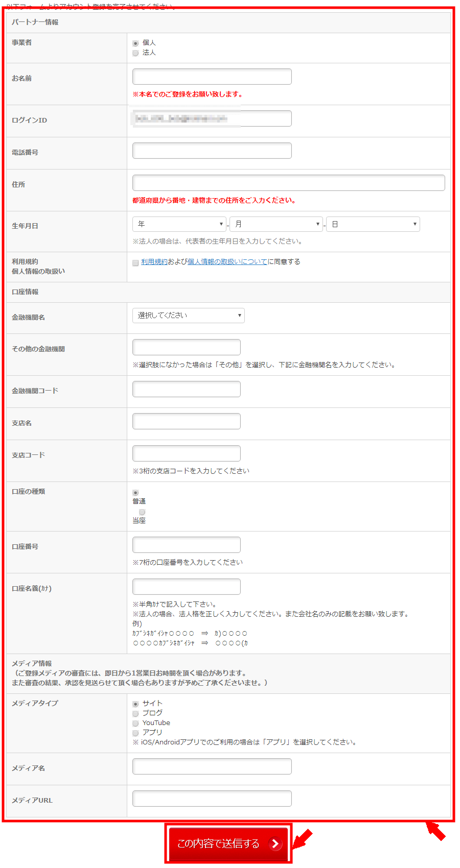
Task: Open the 利用規約 link
Action: pyautogui.click(x=154, y=261)
